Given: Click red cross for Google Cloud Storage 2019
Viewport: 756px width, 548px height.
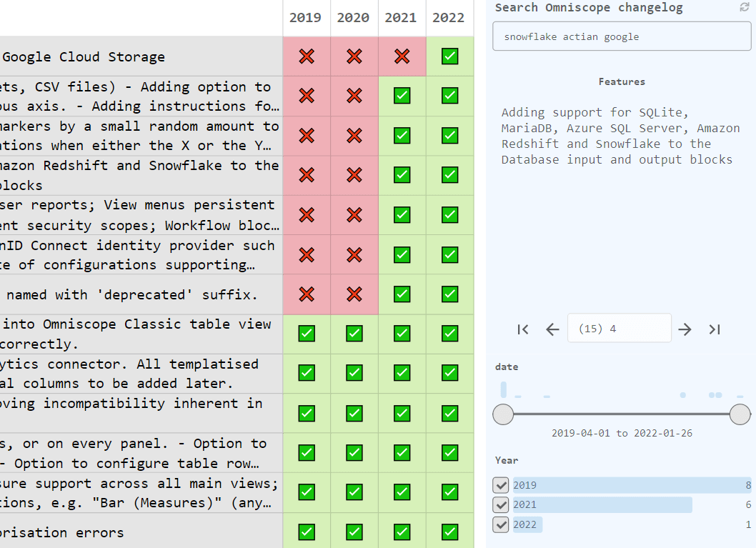Looking at the screenshot, I should click(x=307, y=56).
